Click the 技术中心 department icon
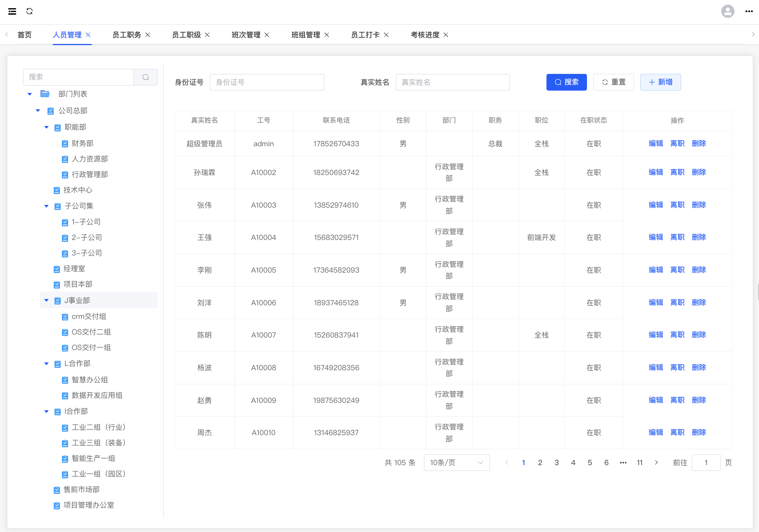Screen dimensions: 759x532 pos(57,190)
